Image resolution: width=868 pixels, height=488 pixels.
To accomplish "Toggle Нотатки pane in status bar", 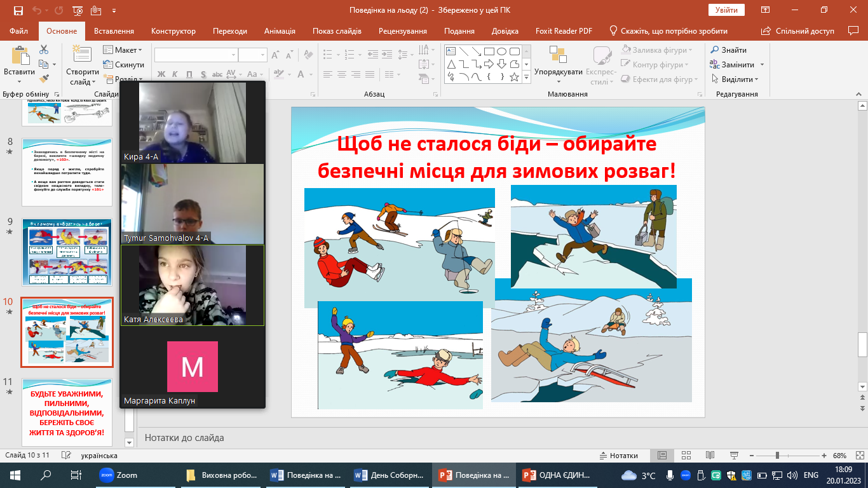I will (x=619, y=456).
